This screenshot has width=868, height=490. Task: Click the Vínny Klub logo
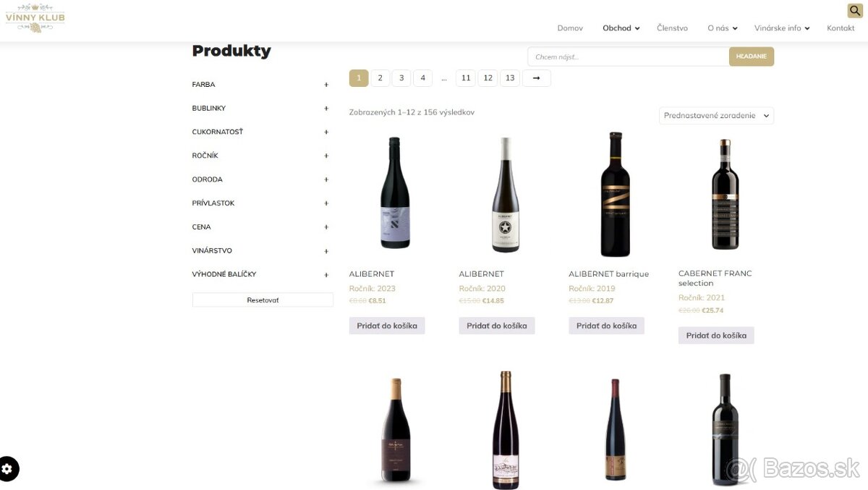(35, 18)
